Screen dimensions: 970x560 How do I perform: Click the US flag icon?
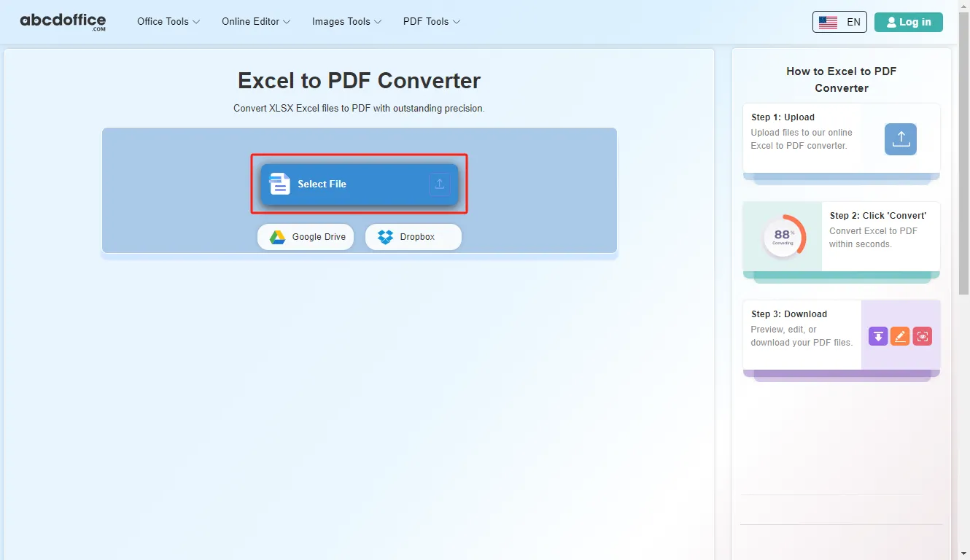coord(828,23)
